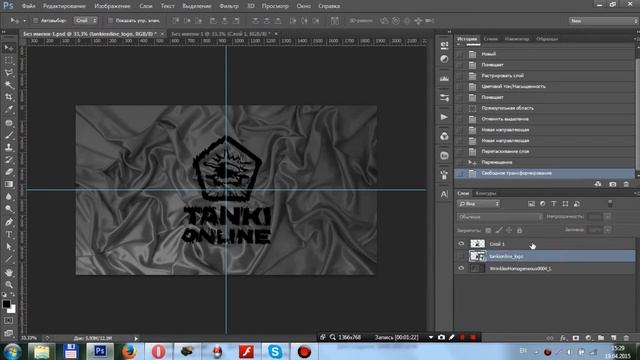Select the Crop tool
This screenshot has width=640, height=360.
[x=9, y=97]
